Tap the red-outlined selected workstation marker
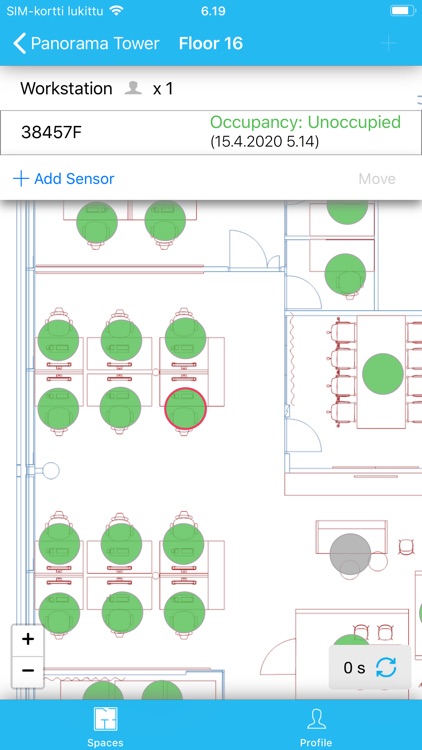 [x=185, y=408]
